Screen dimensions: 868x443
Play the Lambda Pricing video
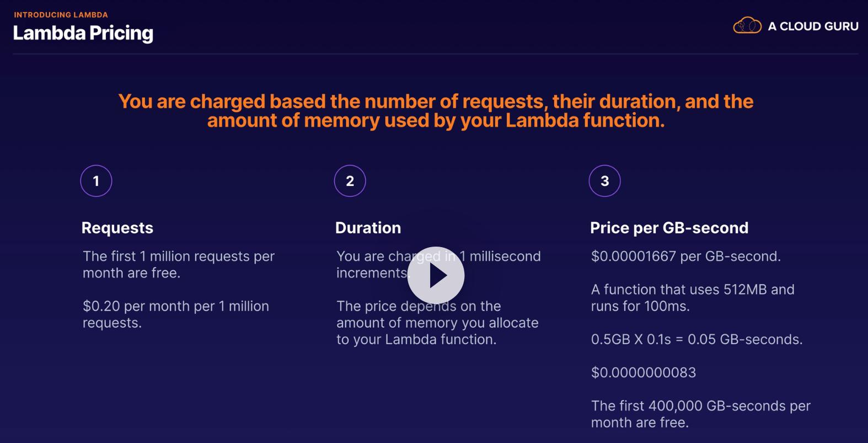[x=436, y=275]
